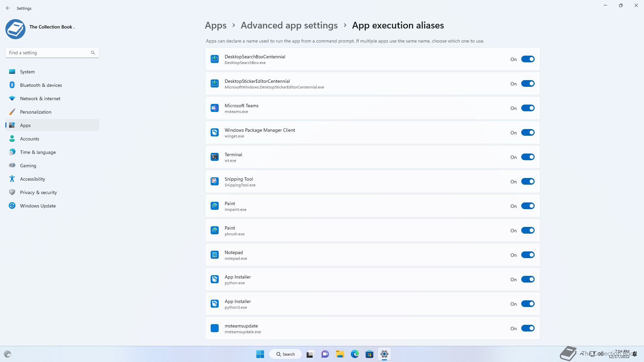
Task: Click the Microsoft Teams app icon
Action: (x=215, y=108)
